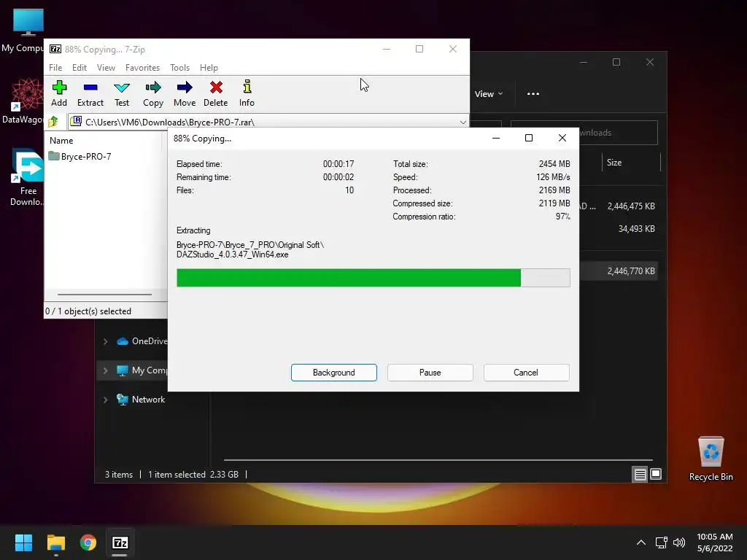
Task: Open the Help menu
Action: [x=209, y=68]
